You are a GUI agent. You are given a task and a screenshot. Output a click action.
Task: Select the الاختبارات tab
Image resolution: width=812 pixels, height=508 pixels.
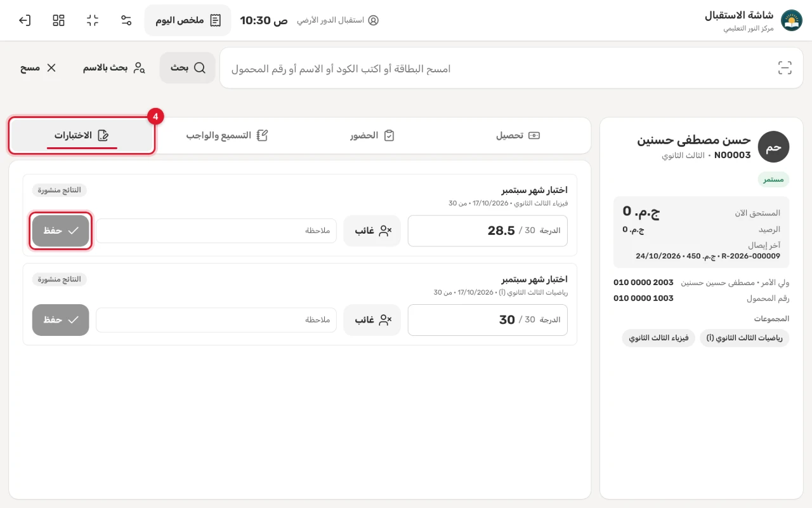pos(82,135)
